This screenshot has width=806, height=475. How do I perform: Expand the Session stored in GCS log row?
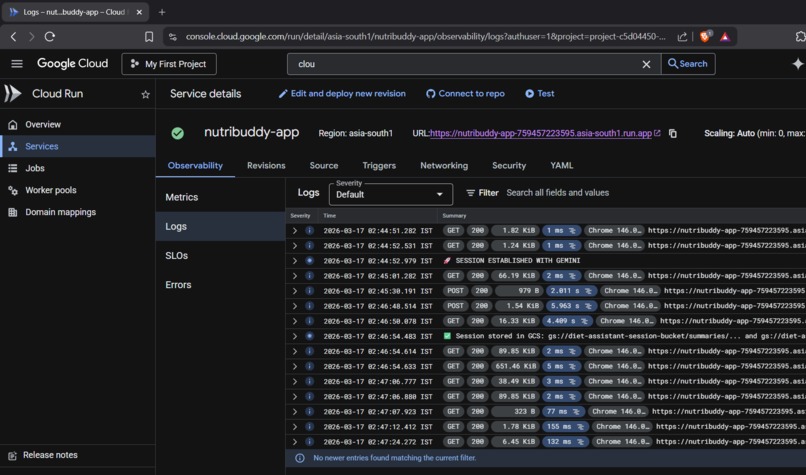[295, 336]
